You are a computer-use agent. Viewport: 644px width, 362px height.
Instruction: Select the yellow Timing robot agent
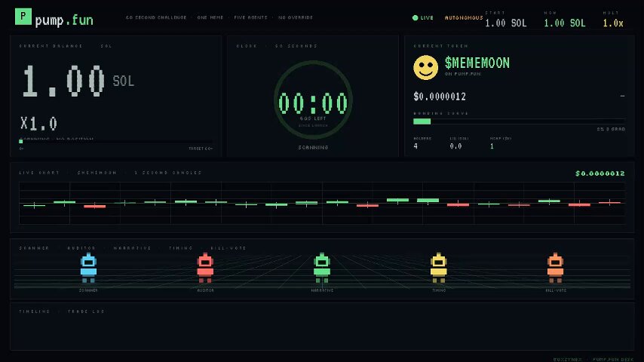[439, 268]
